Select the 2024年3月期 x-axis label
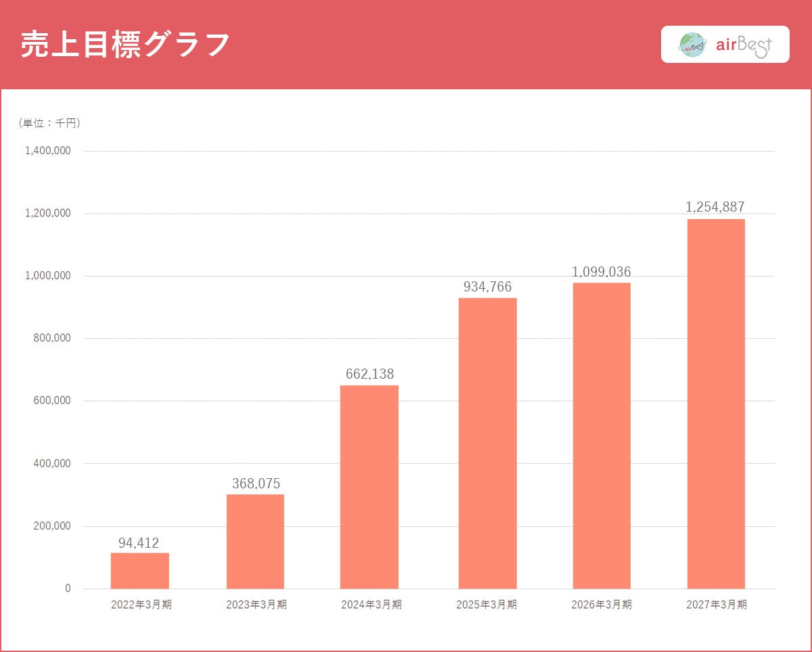This screenshot has width=812, height=652. 371,605
